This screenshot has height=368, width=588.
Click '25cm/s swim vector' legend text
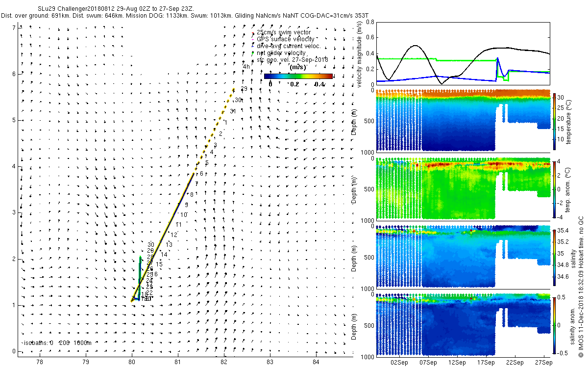[x=284, y=32]
